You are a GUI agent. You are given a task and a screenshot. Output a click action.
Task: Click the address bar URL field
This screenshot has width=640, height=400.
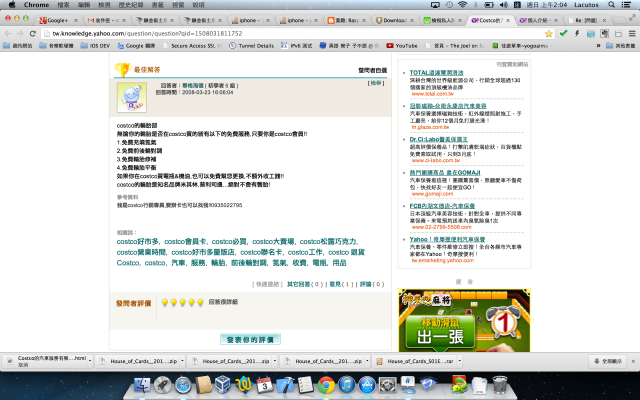pos(292,33)
